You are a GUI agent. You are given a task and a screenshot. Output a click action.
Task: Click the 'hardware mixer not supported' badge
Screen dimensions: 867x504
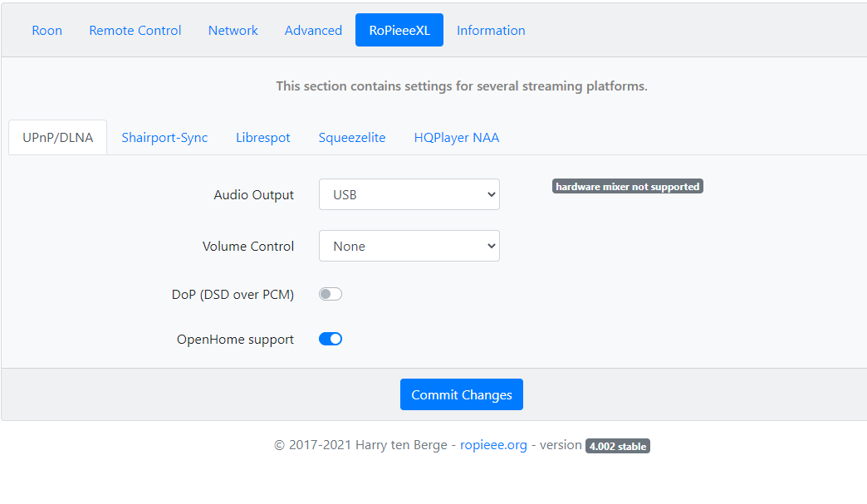click(628, 187)
